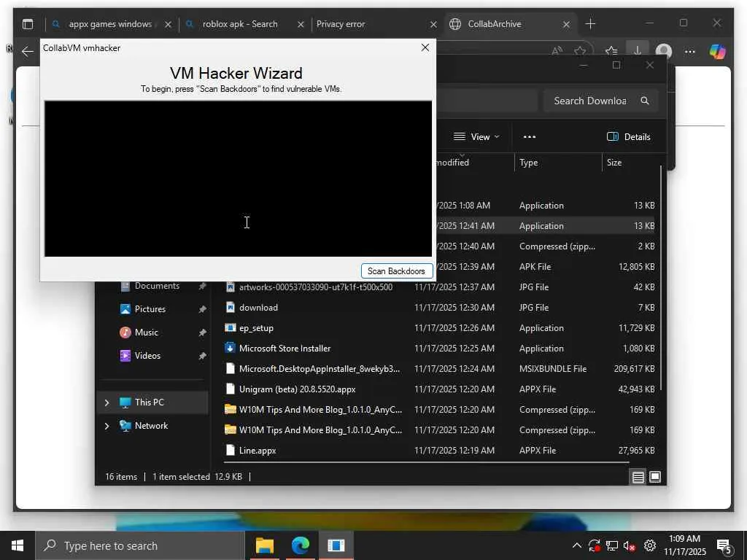The image size is (747, 560).
Task: Select the artworks-000537033090 JPG file
Action: point(438,287)
